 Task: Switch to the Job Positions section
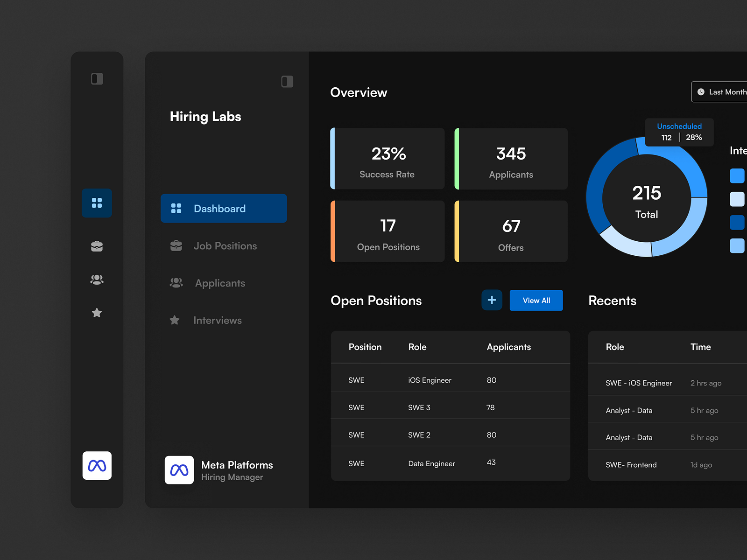225,245
